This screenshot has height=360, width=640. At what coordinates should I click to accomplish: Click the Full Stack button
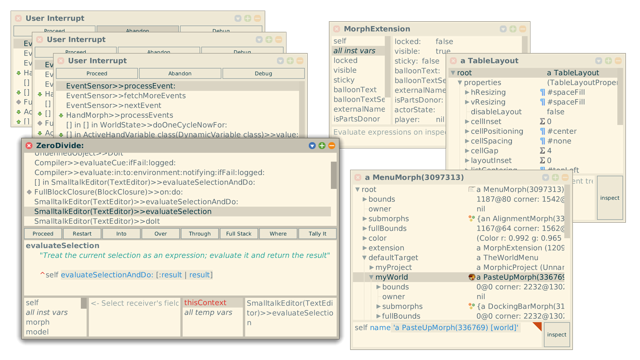pos(239,234)
